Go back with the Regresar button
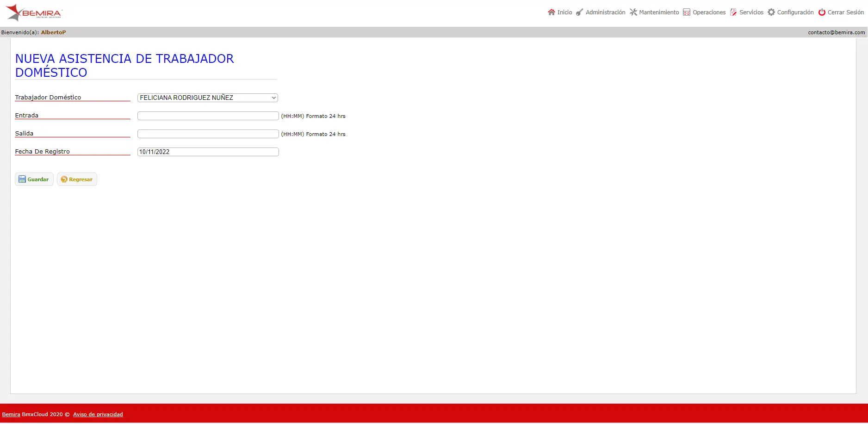The height and width of the screenshot is (424, 868). pyautogui.click(x=77, y=179)
